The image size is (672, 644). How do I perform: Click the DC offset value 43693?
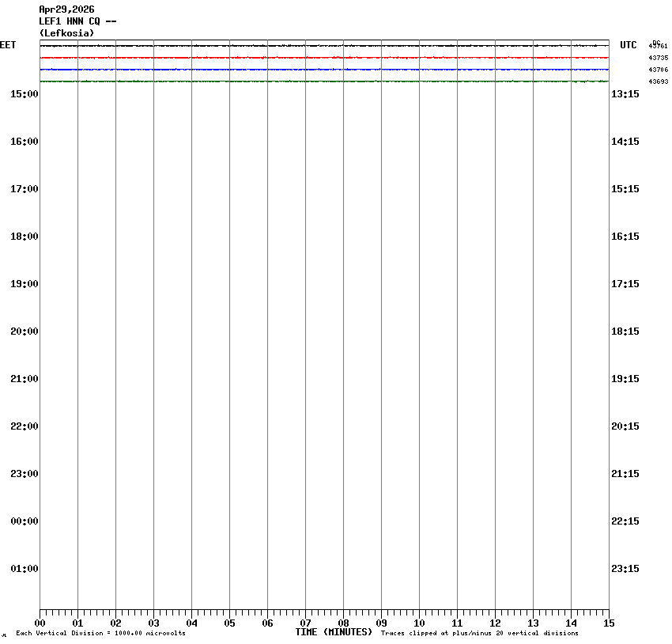658,82
